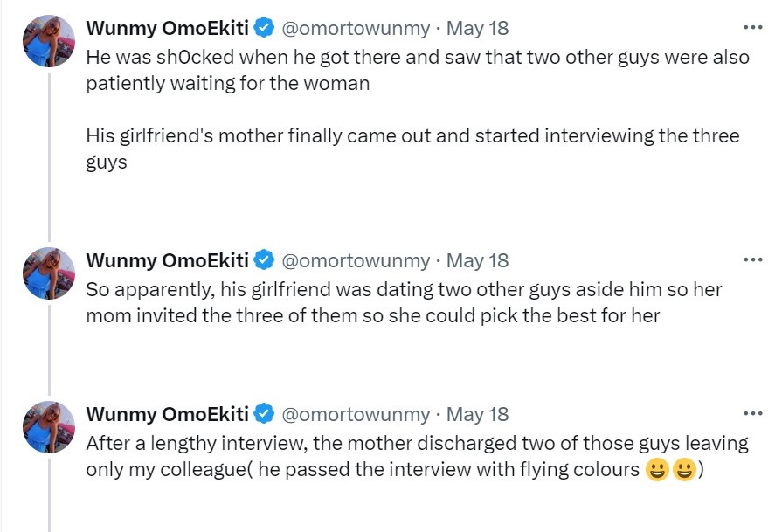The image size is (782, 532).
Task: Click verified badge on the "So apparently" tweet
Action: (264, 260)
